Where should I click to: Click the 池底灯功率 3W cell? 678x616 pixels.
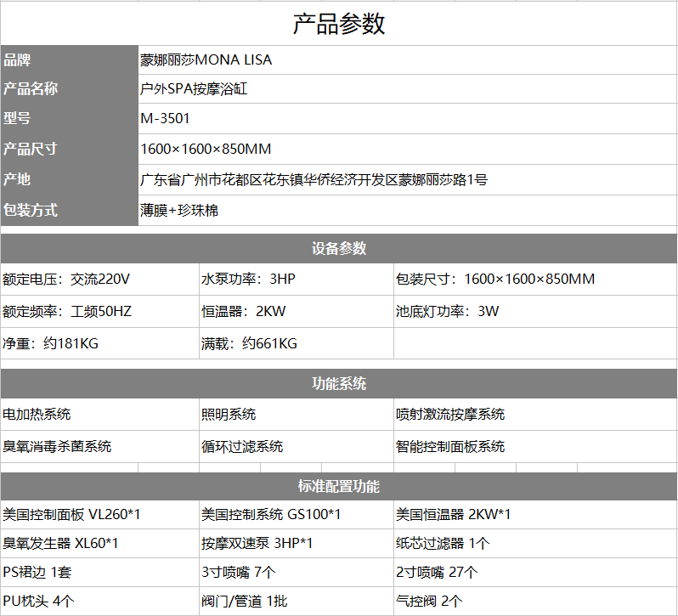point(447,311)
